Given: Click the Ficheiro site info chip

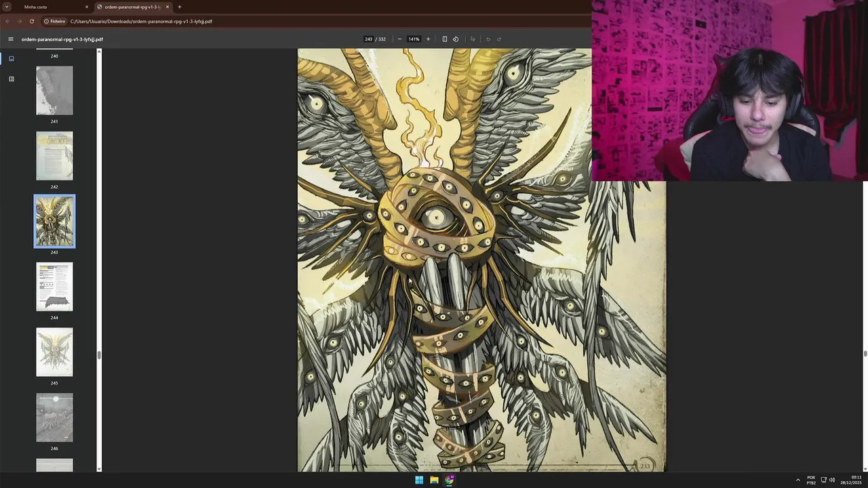Looking at the screenshot, I should coord(54,21).
